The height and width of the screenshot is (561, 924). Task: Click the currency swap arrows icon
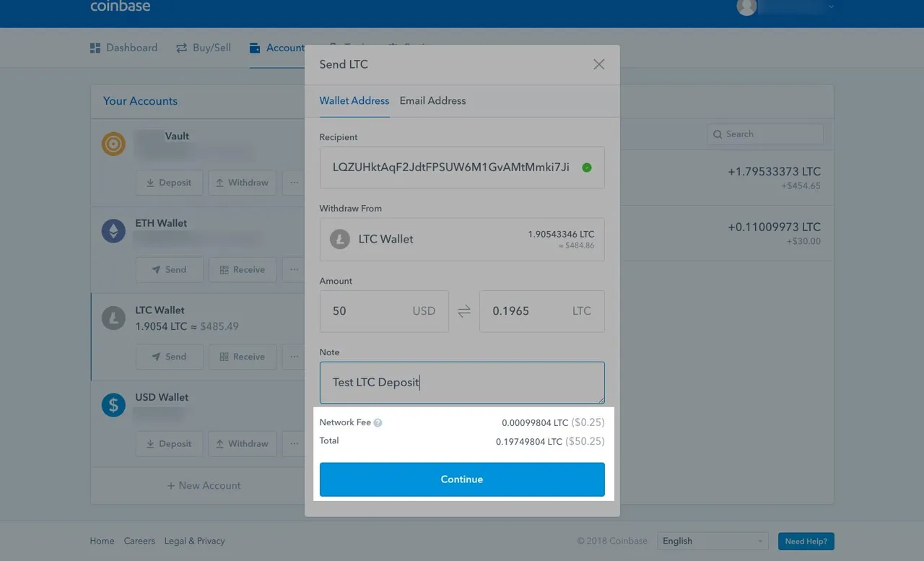(x=464, y=311)
